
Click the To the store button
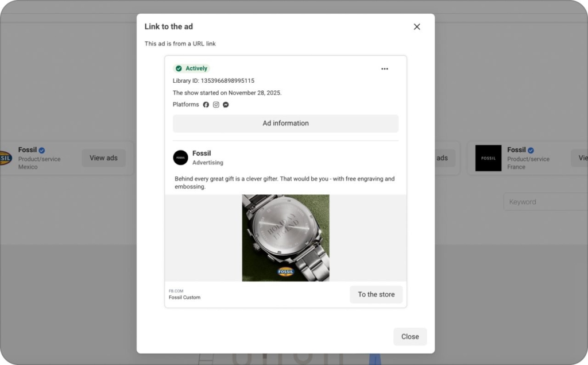tap(376, 294)
